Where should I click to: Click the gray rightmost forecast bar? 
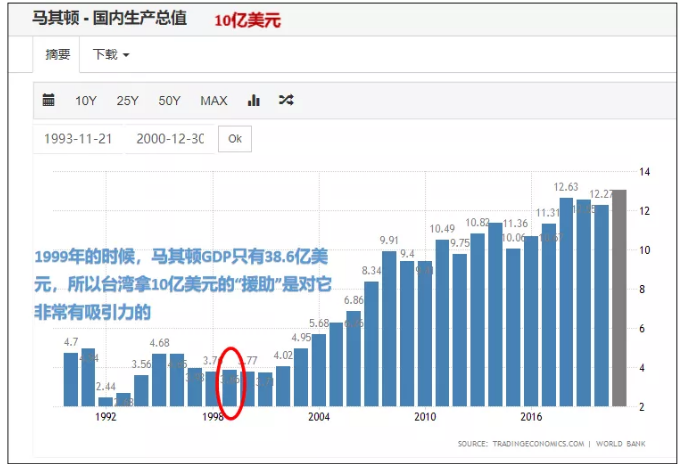(x=620, y=300)
